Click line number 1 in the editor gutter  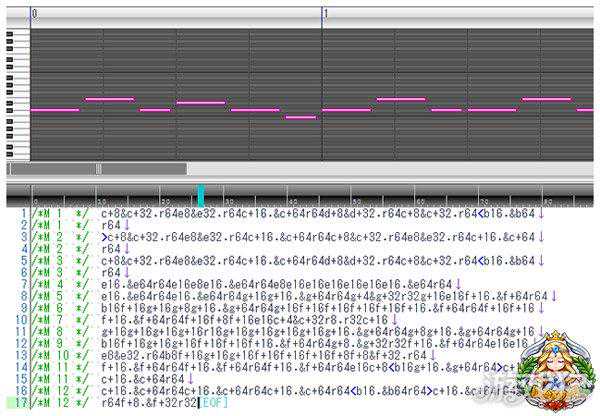(23, 214)
